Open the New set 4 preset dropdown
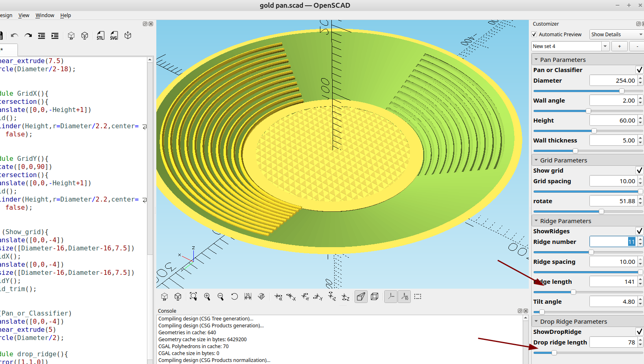 click(x=605, y=46)
